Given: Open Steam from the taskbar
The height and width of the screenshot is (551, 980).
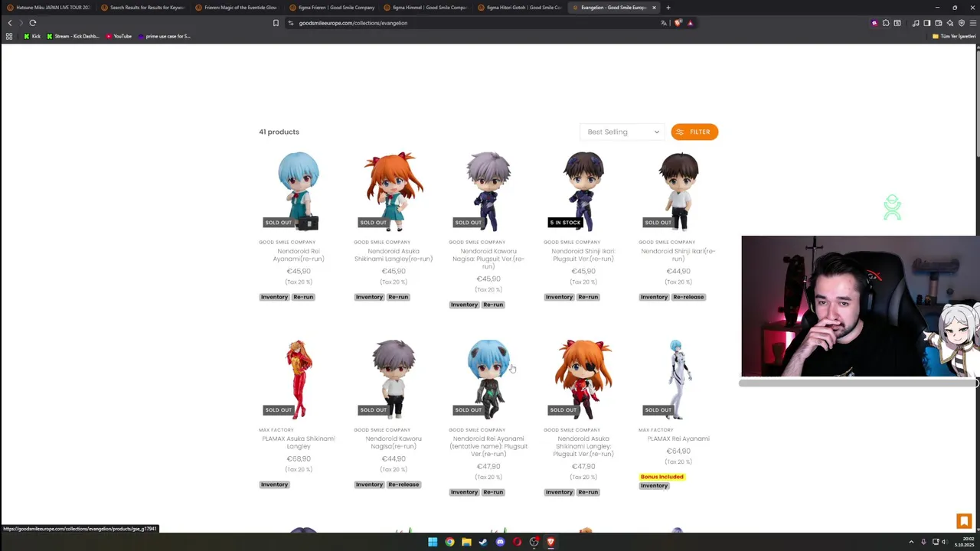Looking at the screenshot, I should [x=483, y=542].
